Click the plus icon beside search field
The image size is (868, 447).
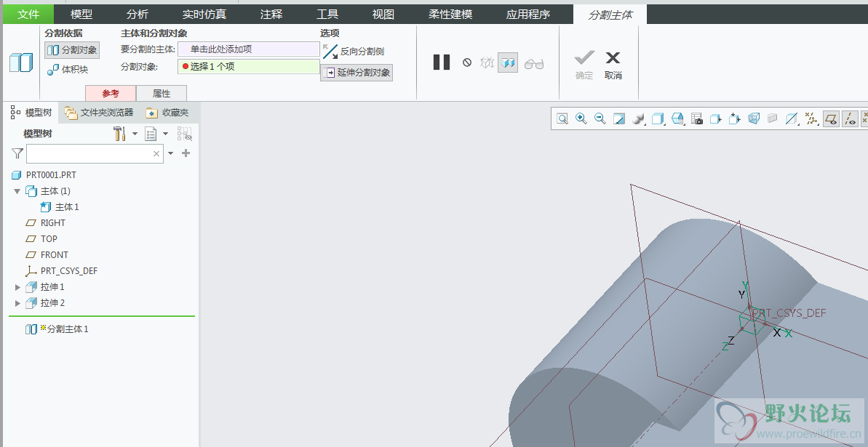click(x=186, y=153)
